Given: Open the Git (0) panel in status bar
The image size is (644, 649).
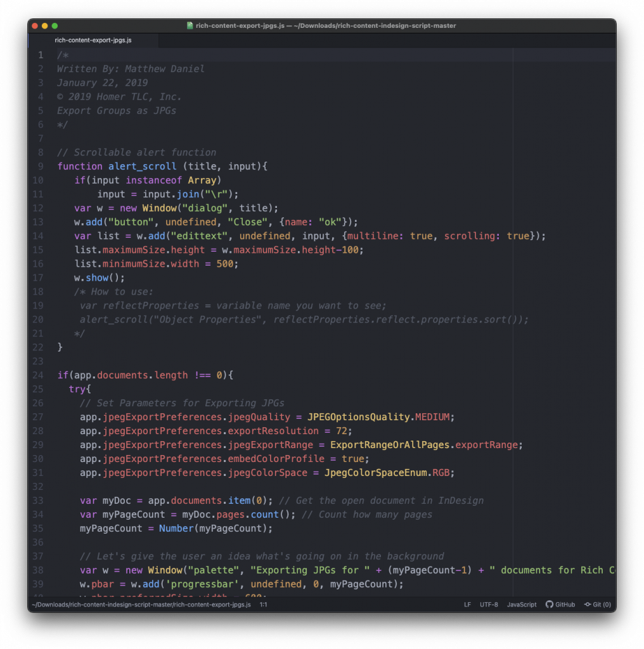Looking at the screenshot, I should [597, 605].
